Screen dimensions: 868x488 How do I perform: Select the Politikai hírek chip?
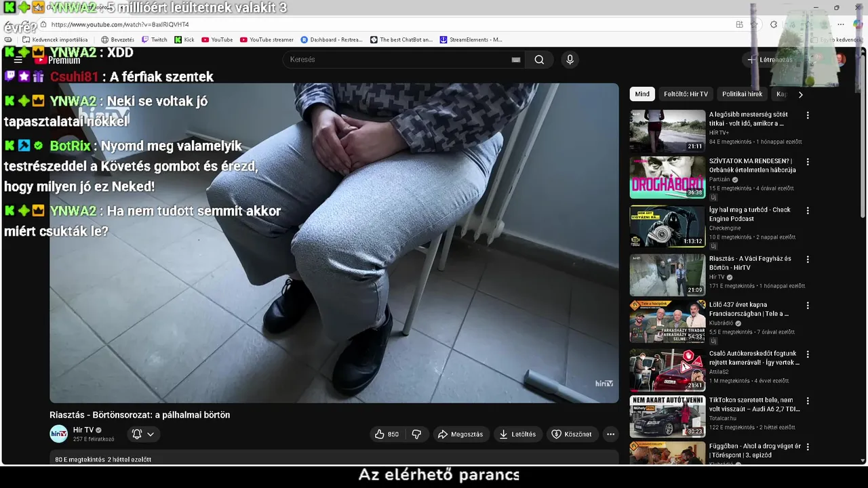click(x=742, y=94)
